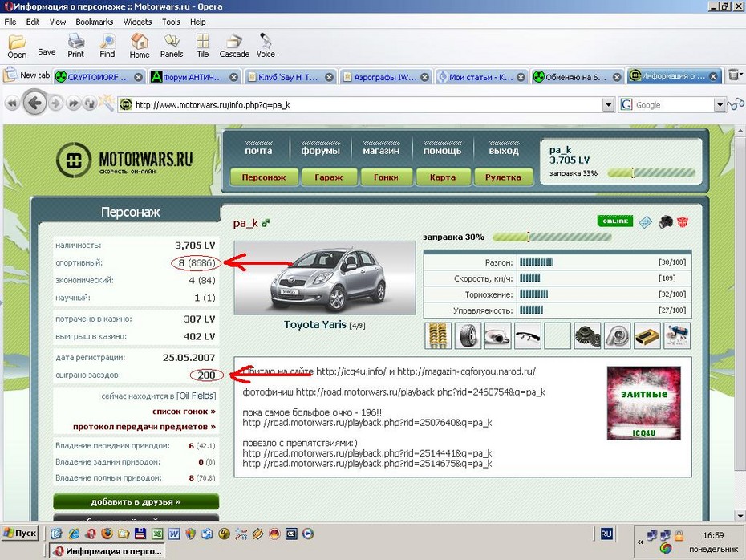This screenshot has width=746, height=560.
Task: Click the Карта navigation button
Action: (x=443, y=177)
